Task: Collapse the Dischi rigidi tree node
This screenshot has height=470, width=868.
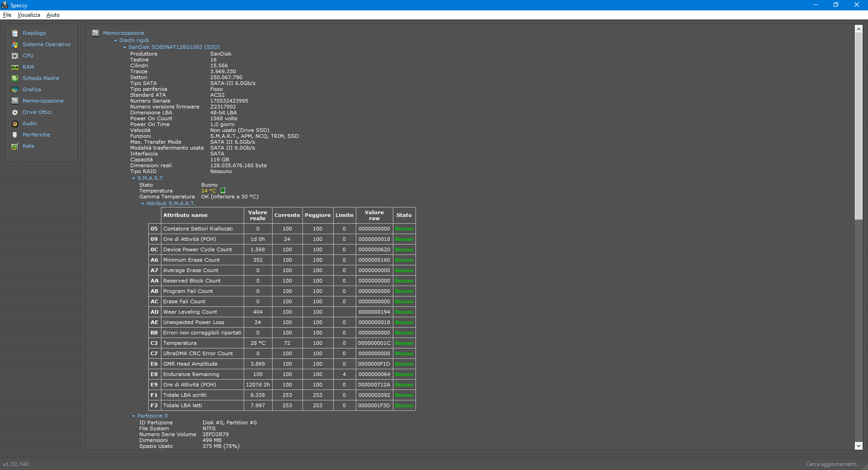Action: (x=116, y=41)
